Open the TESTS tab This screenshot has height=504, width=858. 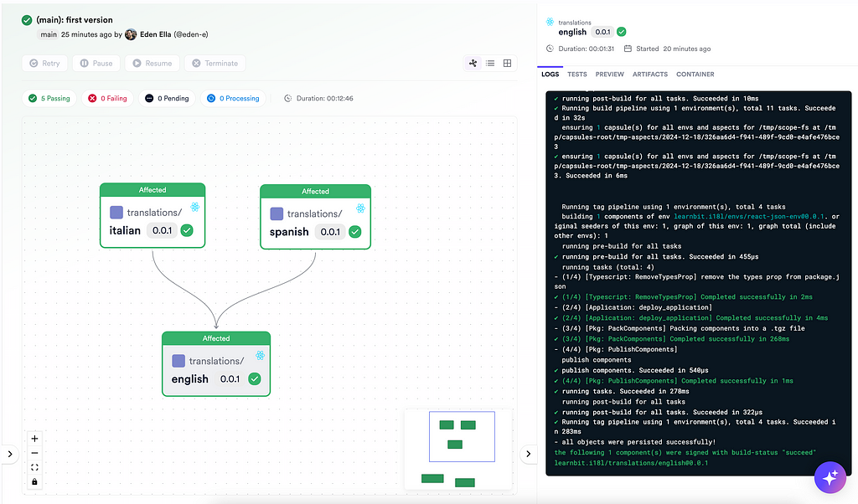click(576, 75)
